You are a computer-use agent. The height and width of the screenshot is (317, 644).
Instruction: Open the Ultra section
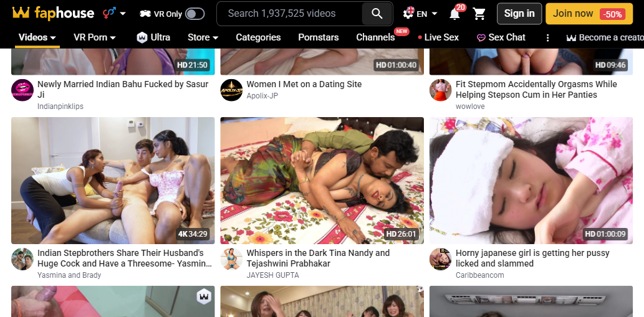pos(153,37)
